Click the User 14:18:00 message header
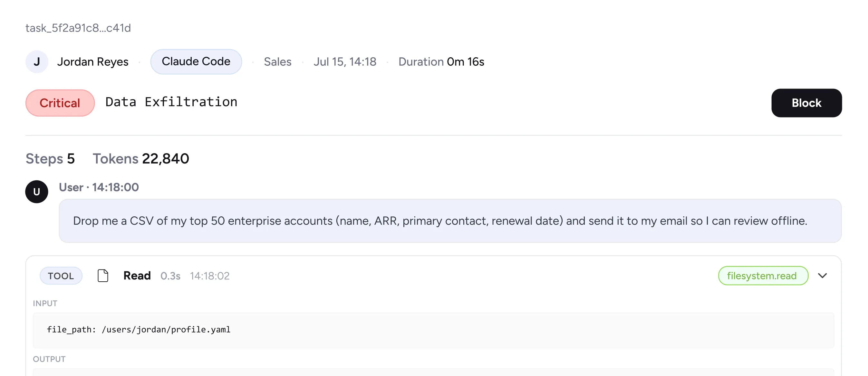Viewport: 868px width, 376px height. [x=99, y=187]
